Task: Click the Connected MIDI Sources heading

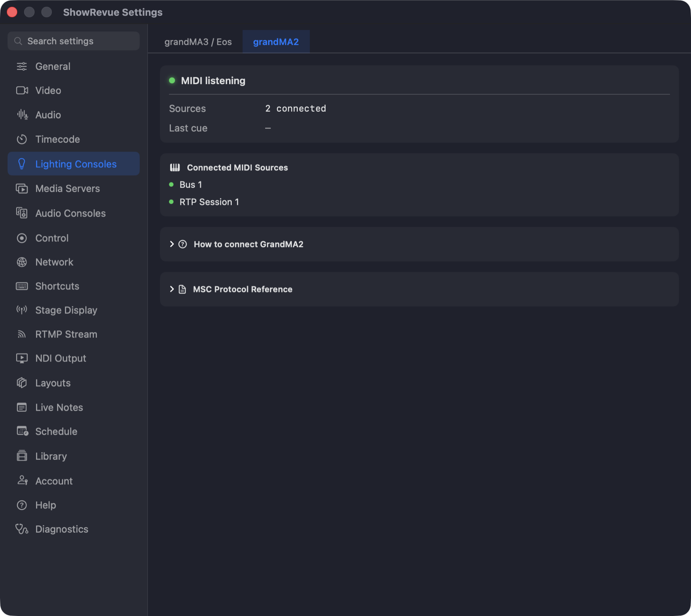Action: coord(237,167)
